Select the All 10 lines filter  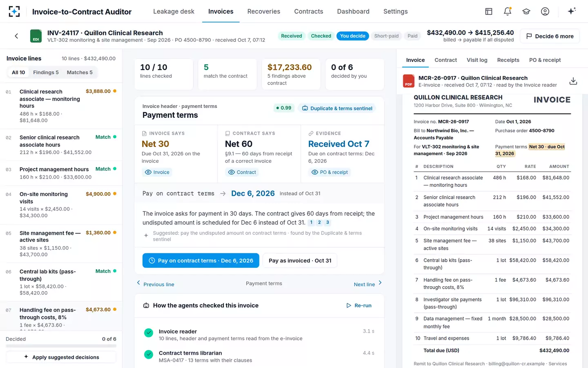[18, 72]
